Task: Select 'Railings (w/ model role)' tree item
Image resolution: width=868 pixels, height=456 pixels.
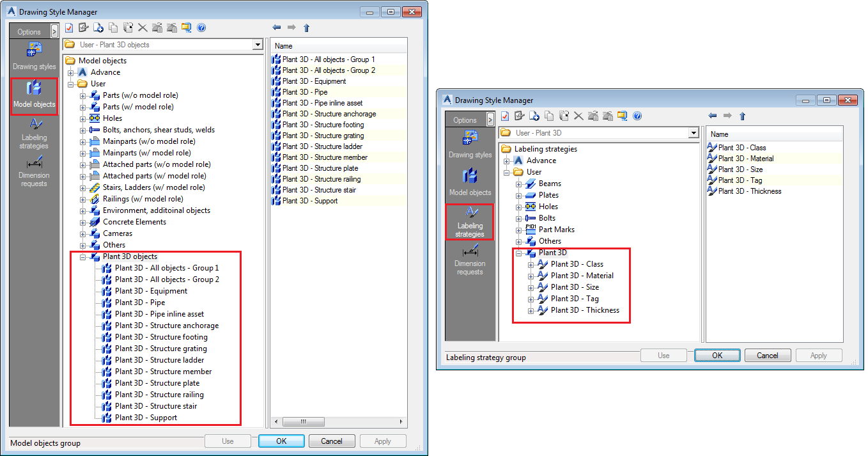Action: (143, 199)
